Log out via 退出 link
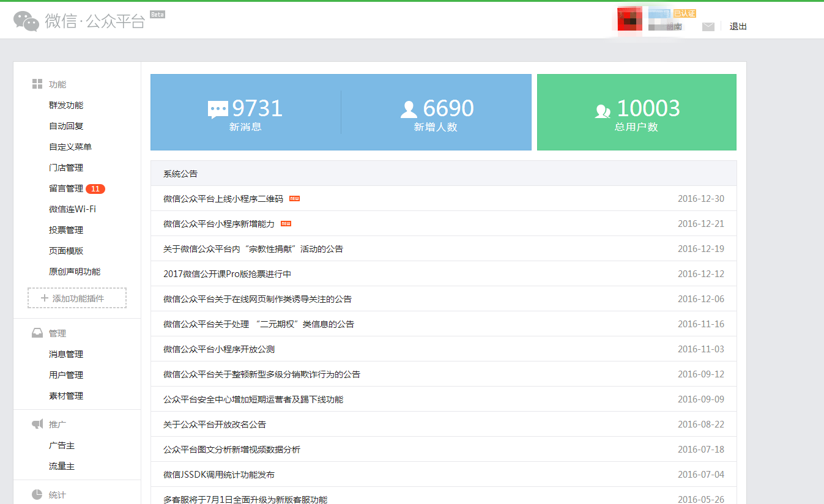The image size is (824, 504). [x=738, y=27]
